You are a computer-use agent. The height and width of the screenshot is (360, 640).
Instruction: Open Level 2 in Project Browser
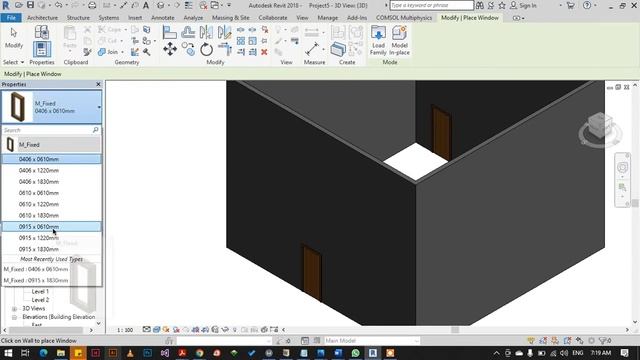point(40,300)
